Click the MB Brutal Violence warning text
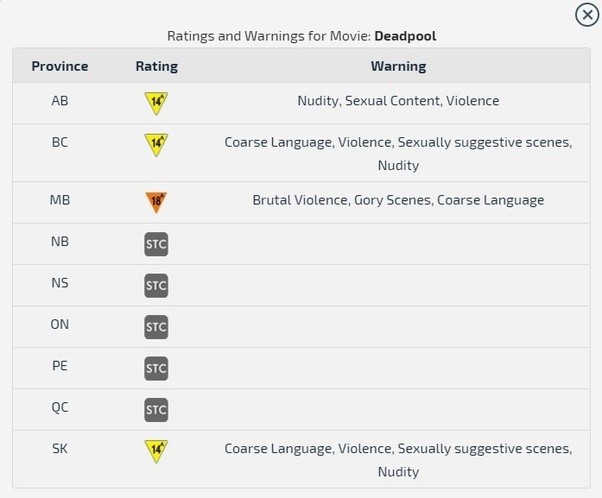 coord(399,200)
